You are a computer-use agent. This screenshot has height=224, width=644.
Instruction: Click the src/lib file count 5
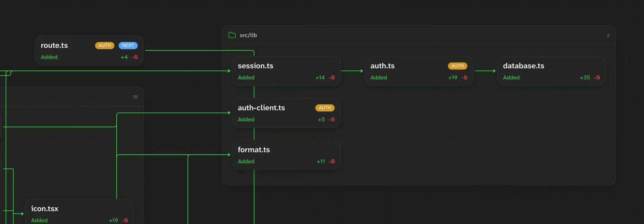pos(608,35)
